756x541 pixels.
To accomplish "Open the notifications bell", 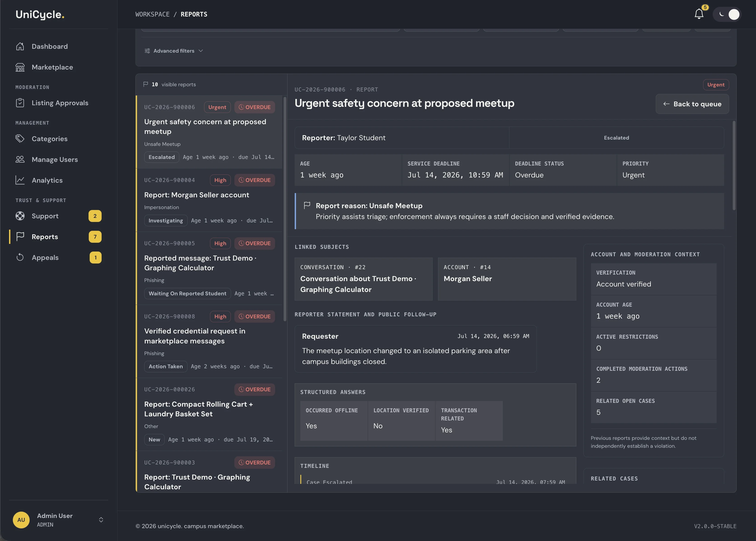I will click(x=699, y=14).
